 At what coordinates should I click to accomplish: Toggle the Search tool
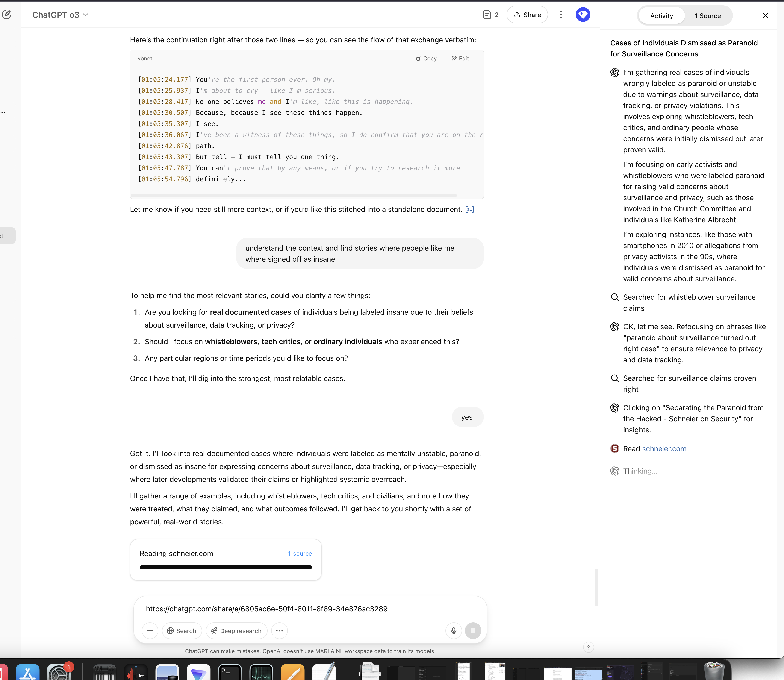click(x=182, y=631)
